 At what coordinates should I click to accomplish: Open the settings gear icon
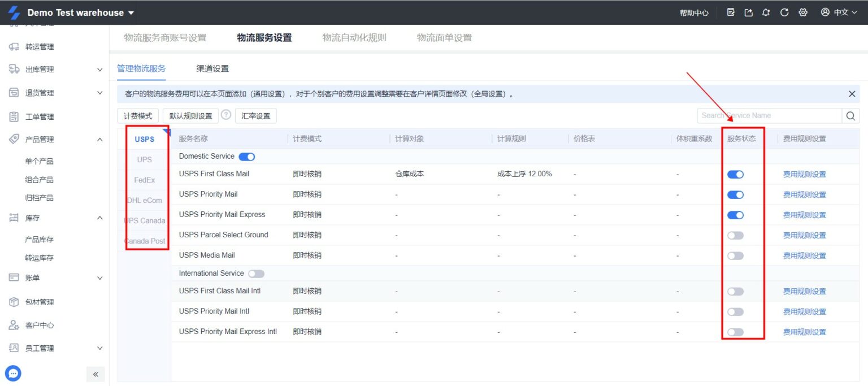pos(803,12)
